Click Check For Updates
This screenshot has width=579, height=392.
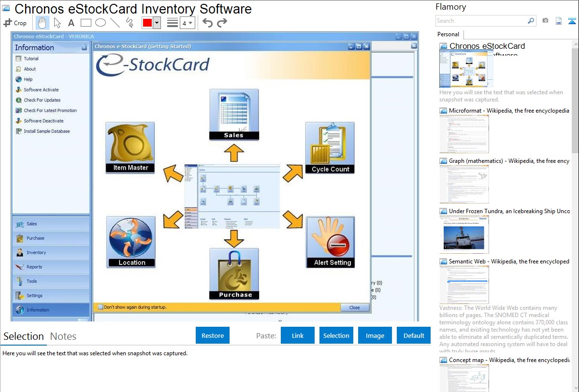42,100
